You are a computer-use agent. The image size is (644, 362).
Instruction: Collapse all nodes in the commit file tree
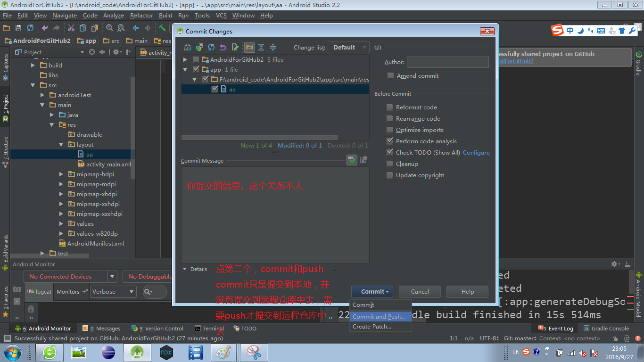click(272, 47)
